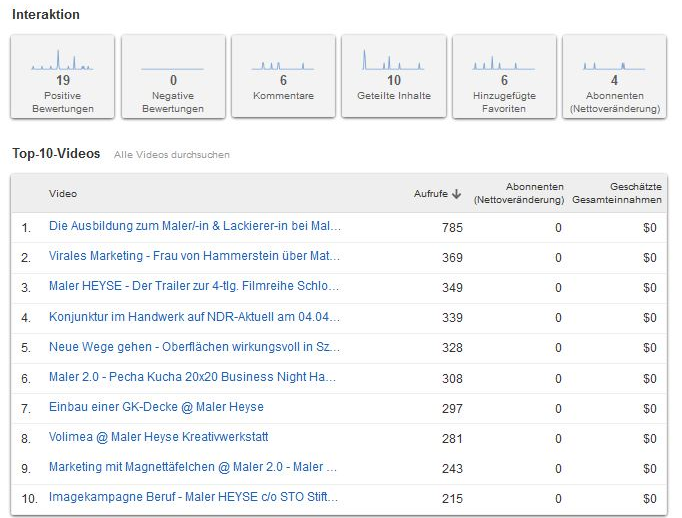
Task: Open the Positive Bewertungen sparkline card
Action: click(x=63, y=77)
